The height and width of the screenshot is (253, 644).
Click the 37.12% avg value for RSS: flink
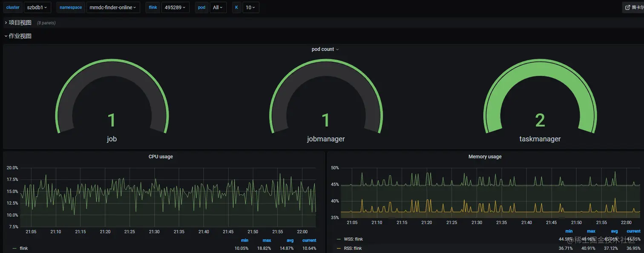(611, 248)
